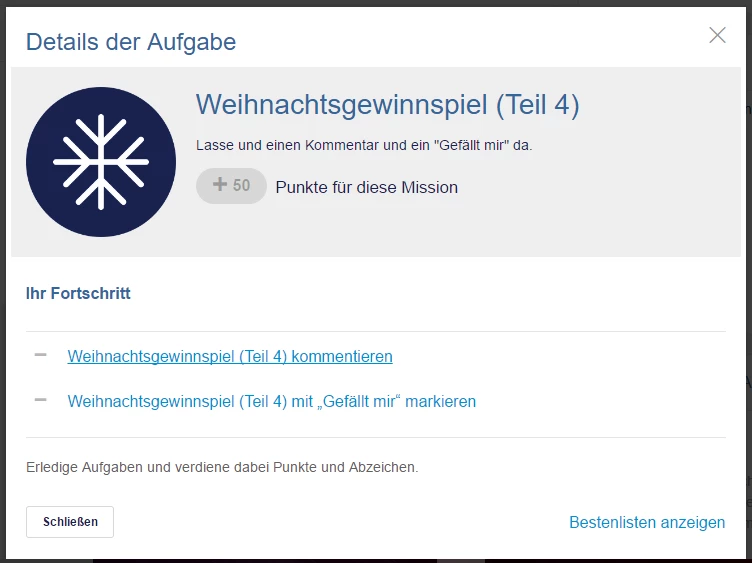The height and width of the screenshot is (563, 752).
Task: Open the 'Bestenlisten anzeigen' link
Action: [x=647, y=522]
